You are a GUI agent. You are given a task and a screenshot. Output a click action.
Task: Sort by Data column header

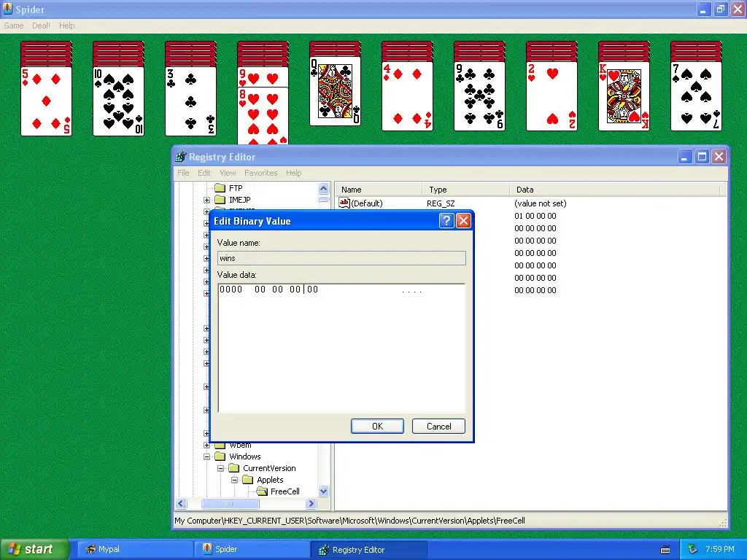[614, 190]
